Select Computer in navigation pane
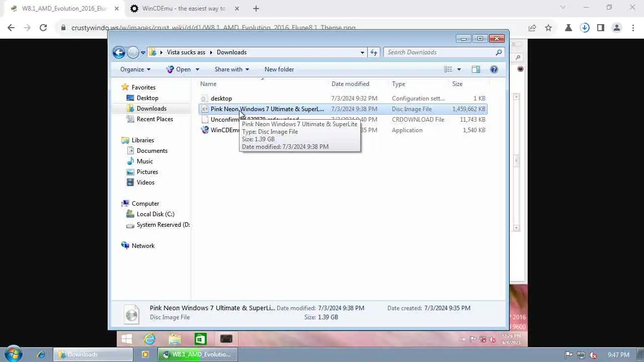644x362 pixels. coord(145,204)
